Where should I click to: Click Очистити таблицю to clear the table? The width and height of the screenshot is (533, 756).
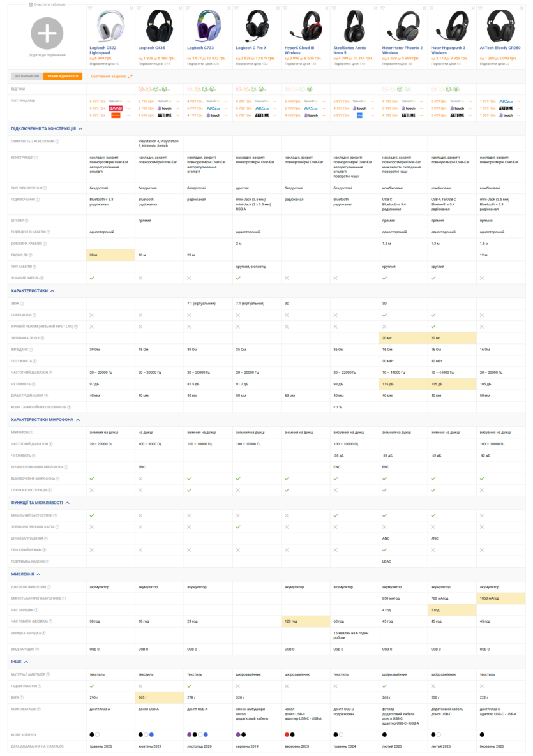pyautogui.click(x=47, y=4)
